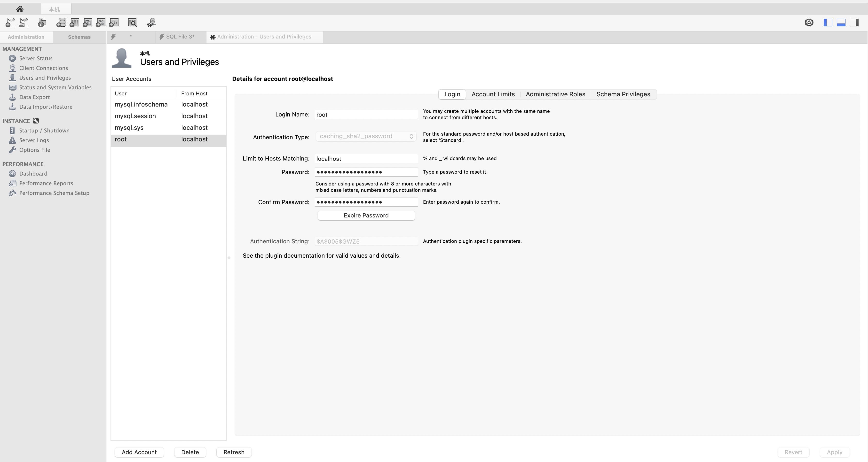Click the Delete account button
Image resolution: width=868 pixels, height=462 pixels.
point(189,452)
